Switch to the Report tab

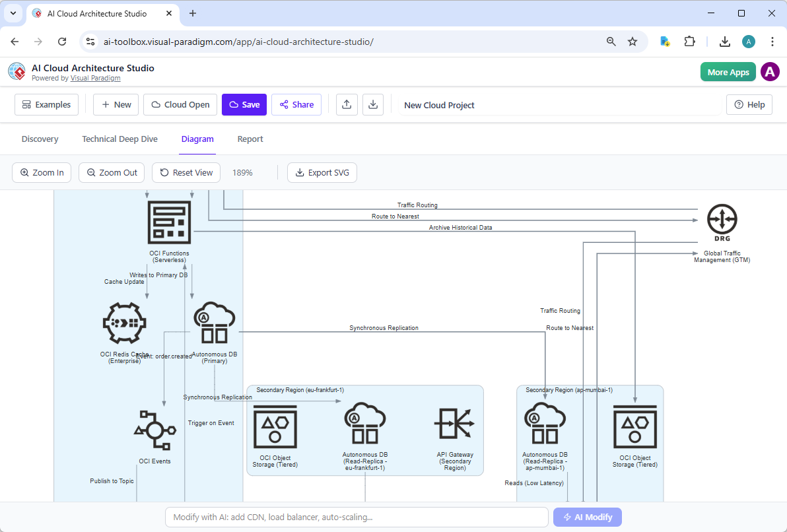[x=250, y=139]
